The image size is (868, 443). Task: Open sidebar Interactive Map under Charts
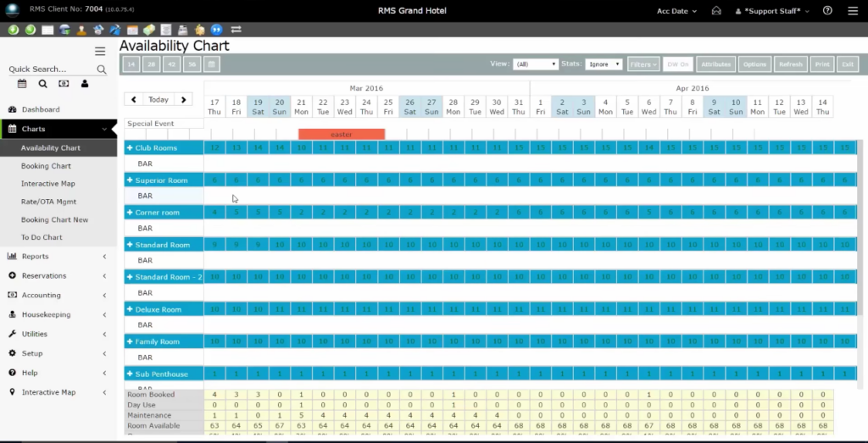(48, 184)
